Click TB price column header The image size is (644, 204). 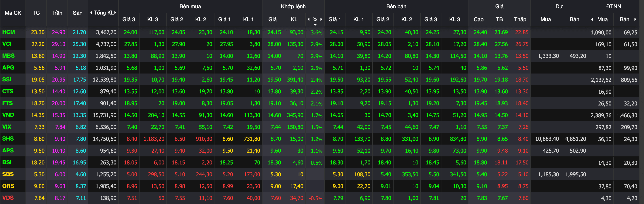pos(499,19)
